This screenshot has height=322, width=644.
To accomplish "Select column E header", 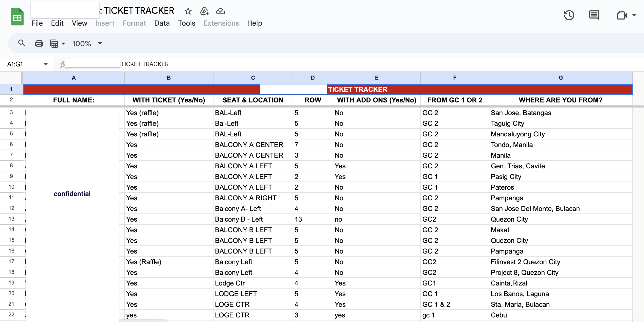I will (x=377, y=78).
